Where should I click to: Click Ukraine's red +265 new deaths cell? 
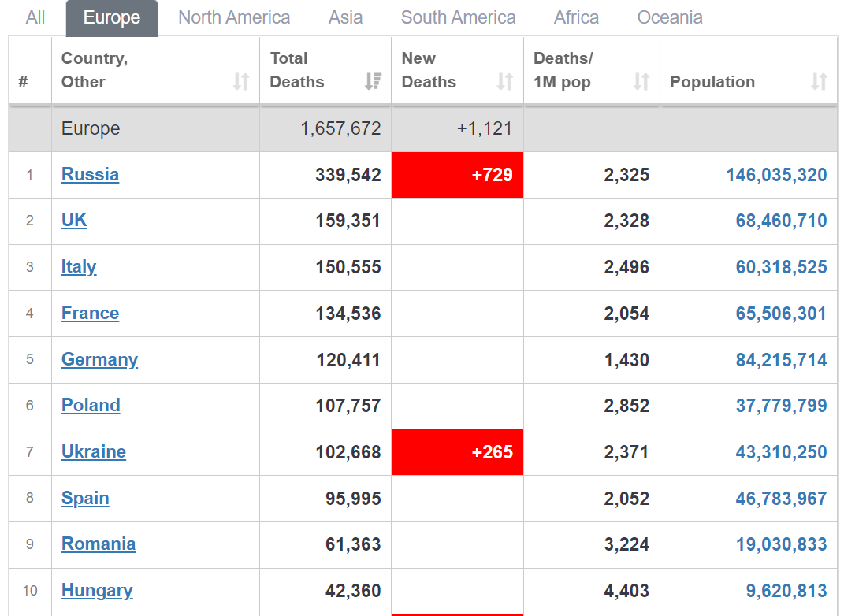pos(458,452)
